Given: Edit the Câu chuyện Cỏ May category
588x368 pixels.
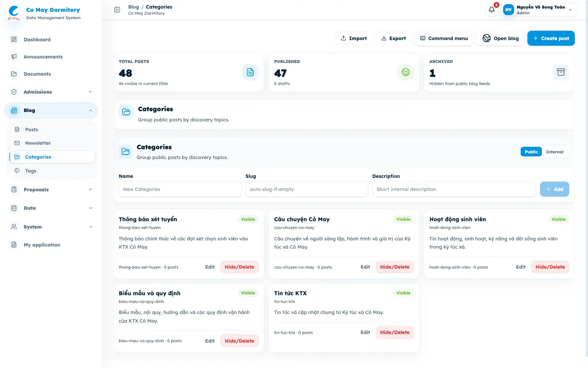Looking at the screenshot, I should click(365, 267).
